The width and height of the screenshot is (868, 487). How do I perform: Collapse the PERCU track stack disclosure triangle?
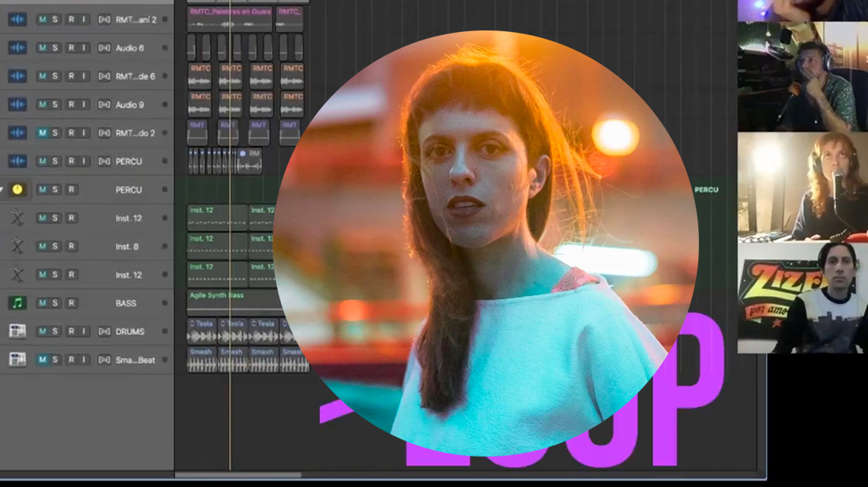tap(2, 189)
